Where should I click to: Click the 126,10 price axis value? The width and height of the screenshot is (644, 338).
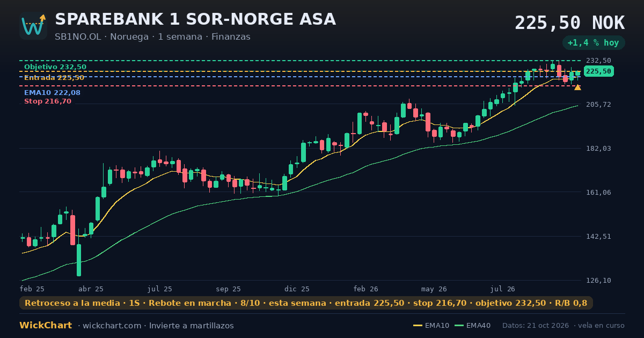pyautogui.click(x=598, y=280)
